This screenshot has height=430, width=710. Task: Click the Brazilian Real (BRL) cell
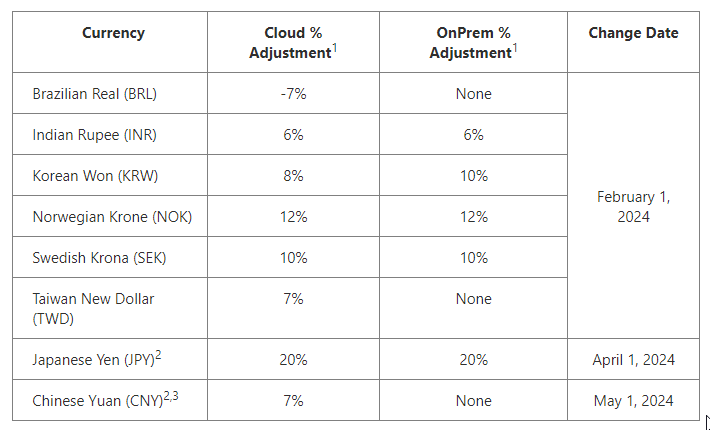95,94
